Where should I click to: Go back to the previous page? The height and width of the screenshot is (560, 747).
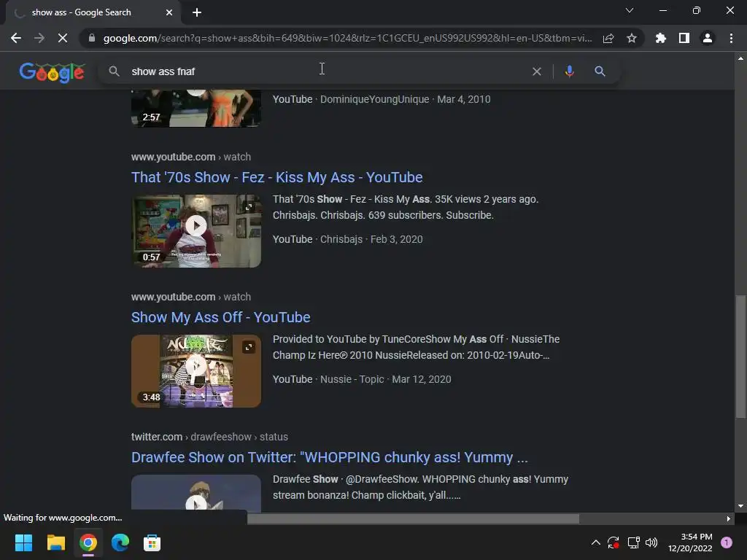pyautogui.click(x=16, y=38)
